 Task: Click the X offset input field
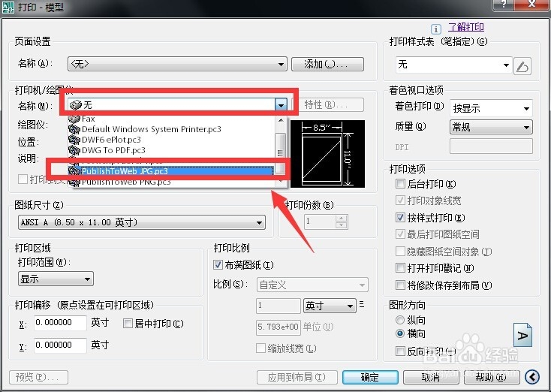coord(60,323)
